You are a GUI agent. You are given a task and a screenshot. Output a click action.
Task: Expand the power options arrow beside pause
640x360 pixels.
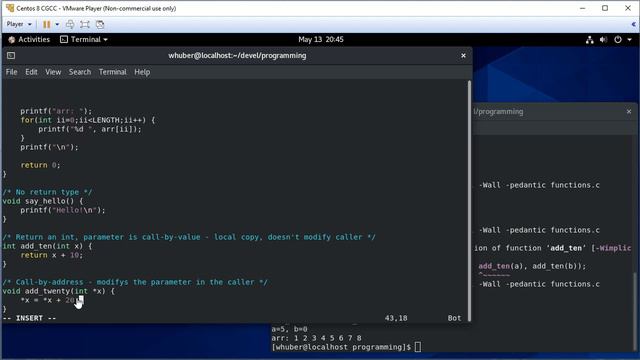click(57, 24)
